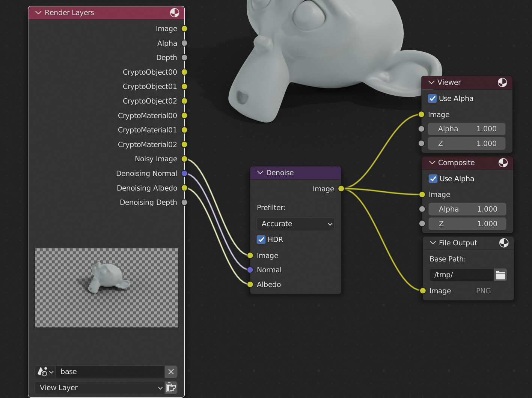Click the /tmp/ base path field
Image resolution: width=532 pixels, height=398 pixels.
pyautogui.click(x=461, y=275)
